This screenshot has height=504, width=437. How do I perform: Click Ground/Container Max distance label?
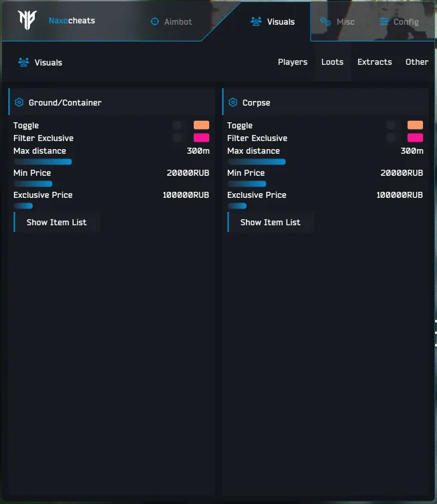[40, 151]
